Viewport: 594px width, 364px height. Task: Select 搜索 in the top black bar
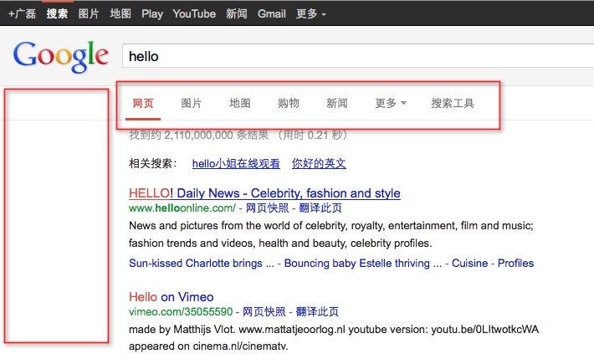[x=57, y=13]
